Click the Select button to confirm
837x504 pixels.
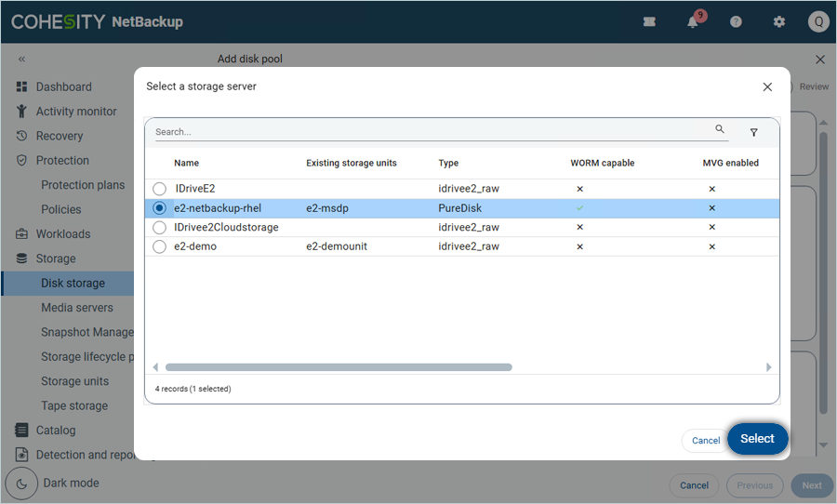(x=757, y=439)
